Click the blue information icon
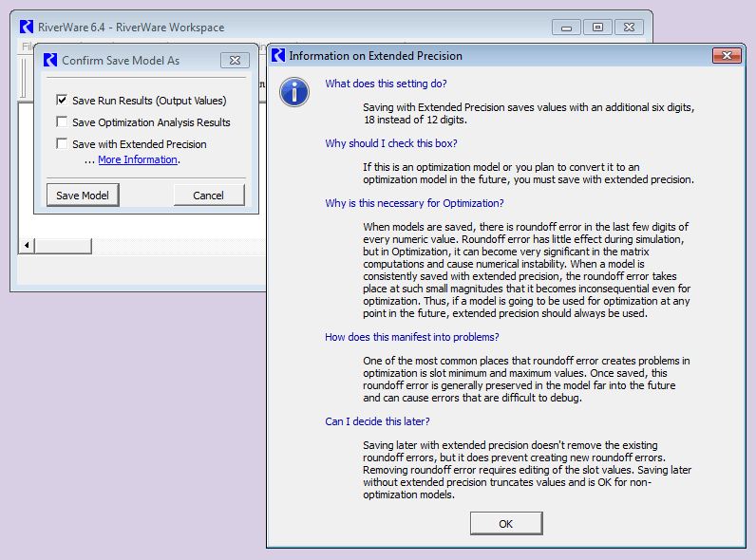This screenshot has width=756, height=560. click(x=294, y=92)
